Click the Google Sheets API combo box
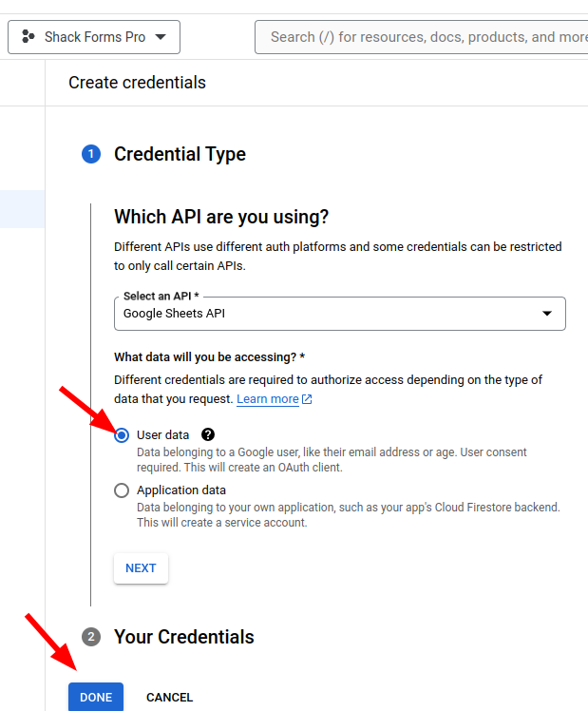Image resolution: width=588 pixels, height=711 pixels. (340, 314)
